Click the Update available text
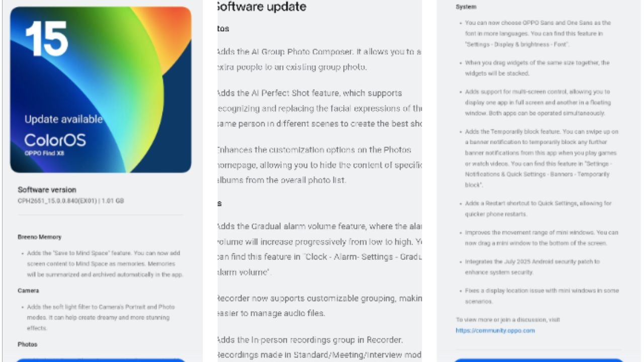 point(63,120)
